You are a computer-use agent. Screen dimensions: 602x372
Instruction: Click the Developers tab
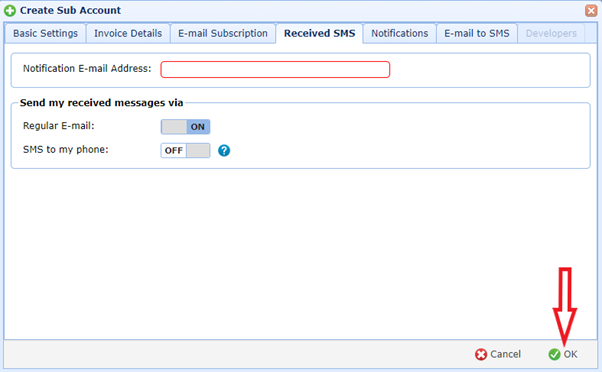tap(551, 33)
